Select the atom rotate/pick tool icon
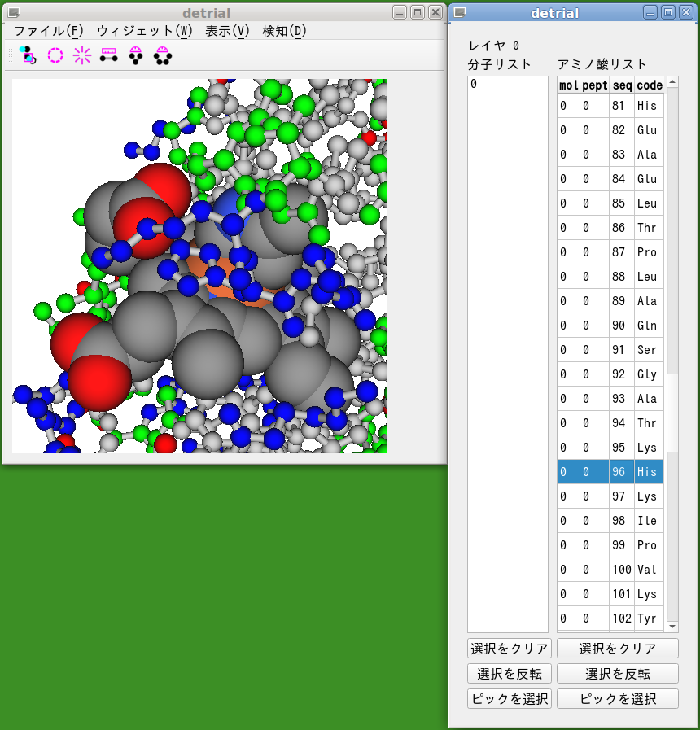700x730 pixels. pos(28,55)
